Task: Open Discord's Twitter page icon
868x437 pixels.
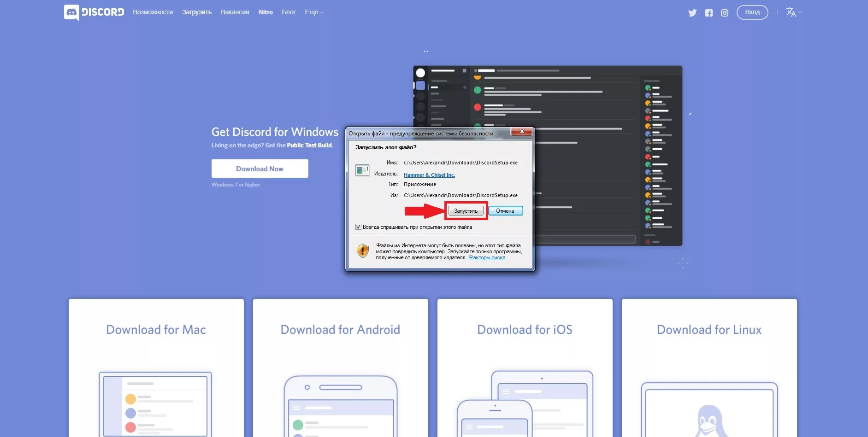Action: pos(692,13)
